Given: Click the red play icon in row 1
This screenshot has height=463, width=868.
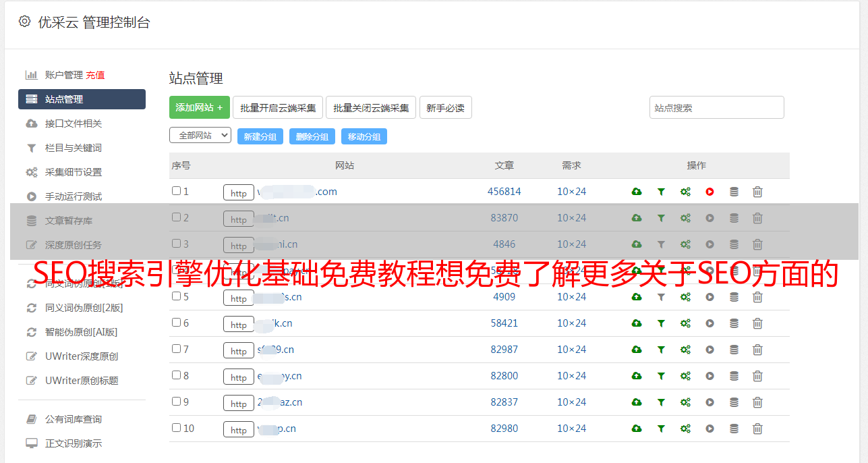Looking at the screenshot, I should tap(710, 192).
